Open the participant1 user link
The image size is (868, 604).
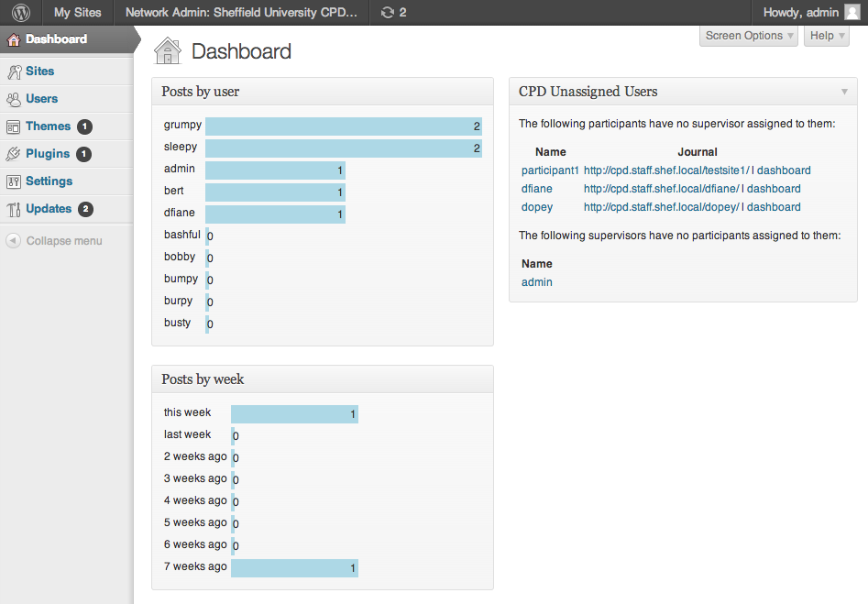550,170
